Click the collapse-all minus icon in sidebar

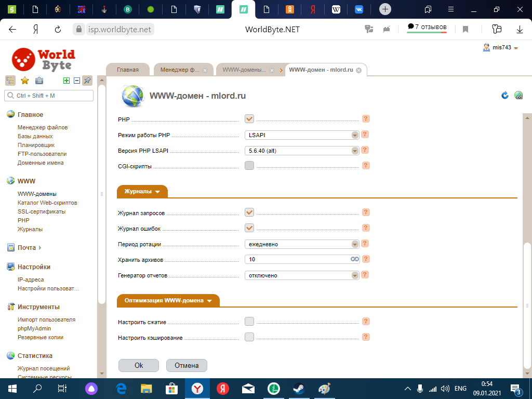(x=76, y=81)
